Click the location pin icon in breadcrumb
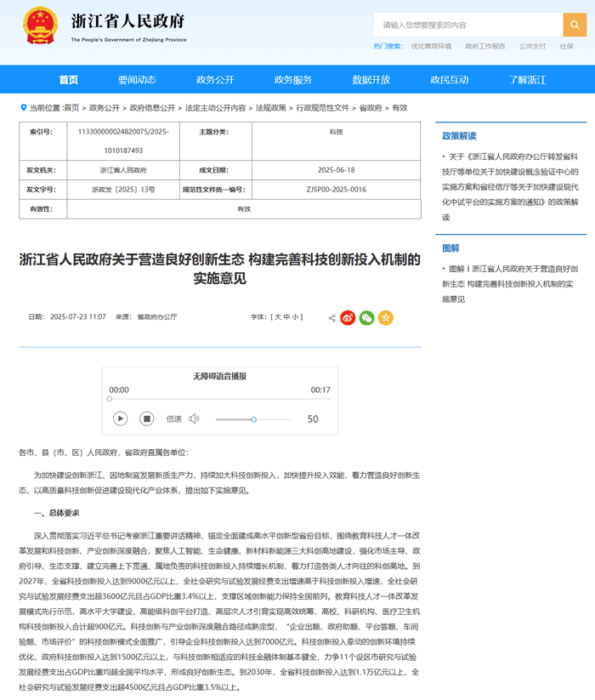 click(23, 108)
